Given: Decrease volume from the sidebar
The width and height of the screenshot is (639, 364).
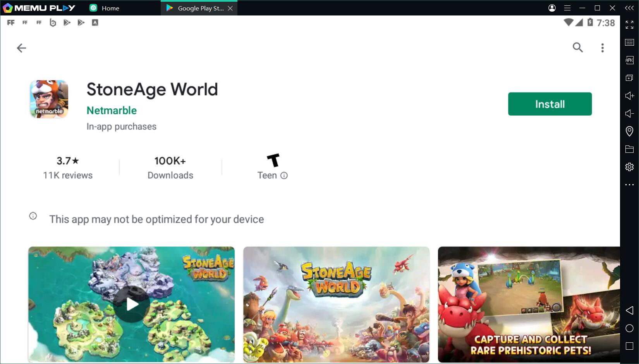Looking at the screenshot, I should (x=629, y=113).
